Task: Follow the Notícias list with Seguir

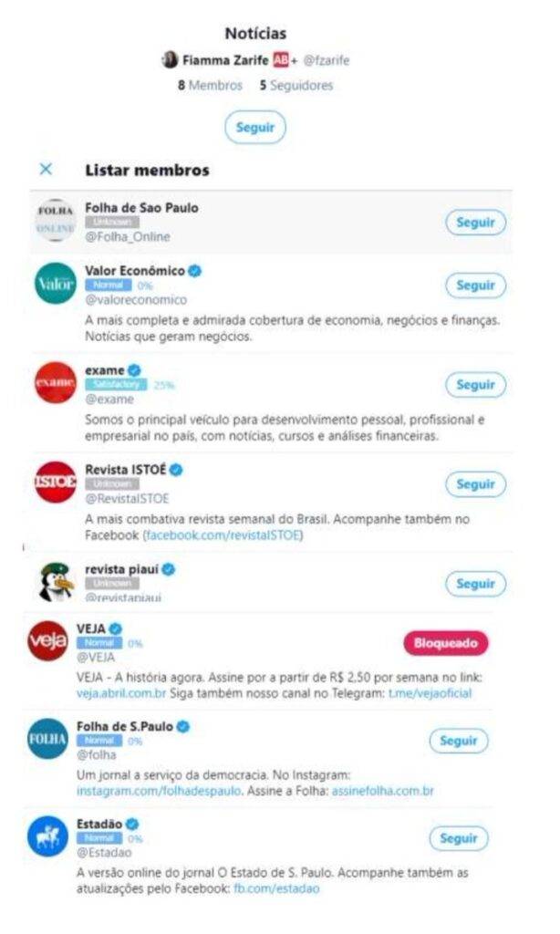Action: 255,128
